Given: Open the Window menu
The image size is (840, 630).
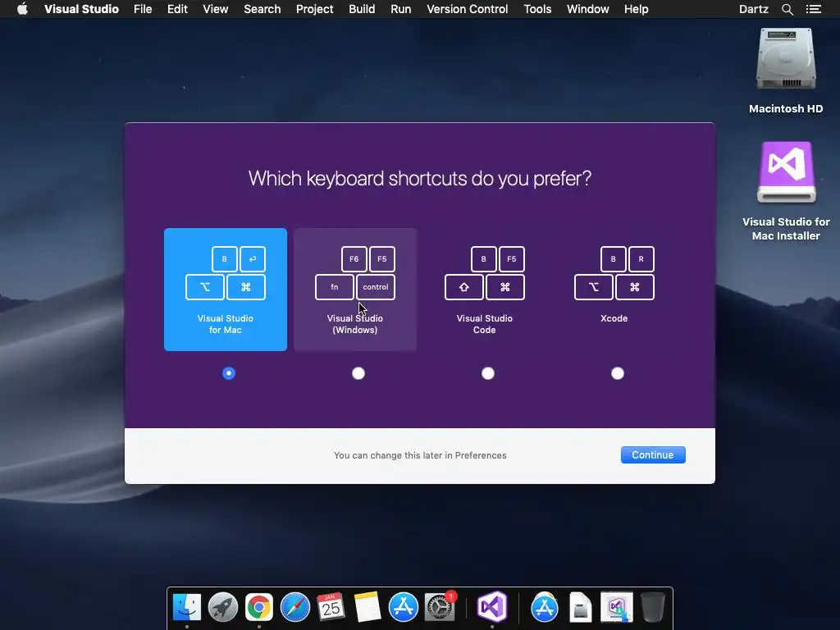Looking at the screenshot, I should [x=587, y=9].
